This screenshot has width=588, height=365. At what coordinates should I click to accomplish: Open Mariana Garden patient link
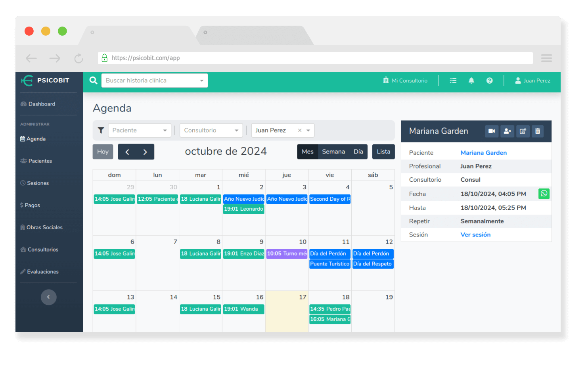tap(483, 153)
